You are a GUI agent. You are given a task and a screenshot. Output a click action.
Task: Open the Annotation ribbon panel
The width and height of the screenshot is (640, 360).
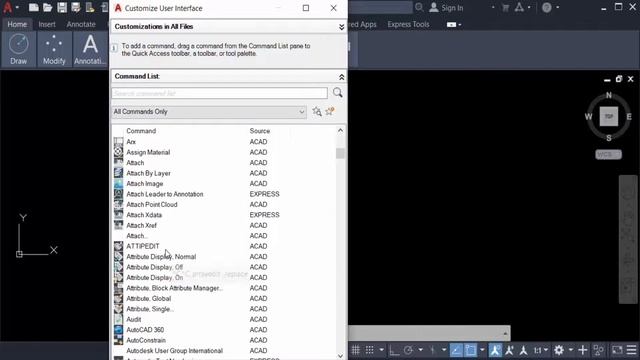(x=90, y=49)
